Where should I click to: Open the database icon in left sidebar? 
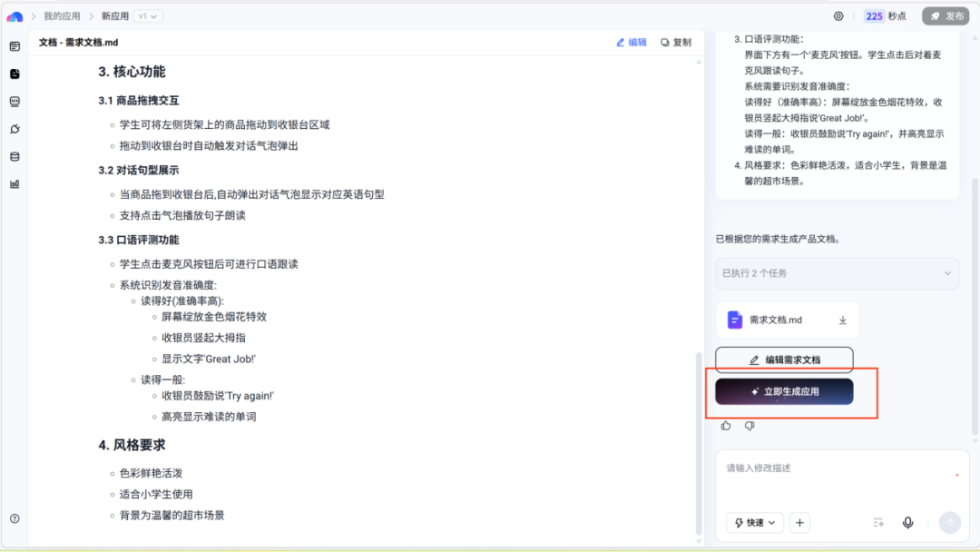point(15,155)
